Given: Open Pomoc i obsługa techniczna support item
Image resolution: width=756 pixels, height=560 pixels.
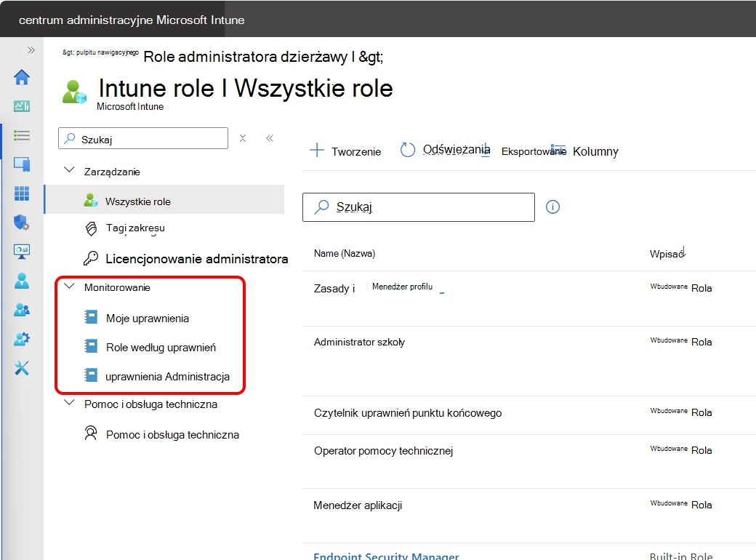Looking at the screenshot, I should pos(172,435).
